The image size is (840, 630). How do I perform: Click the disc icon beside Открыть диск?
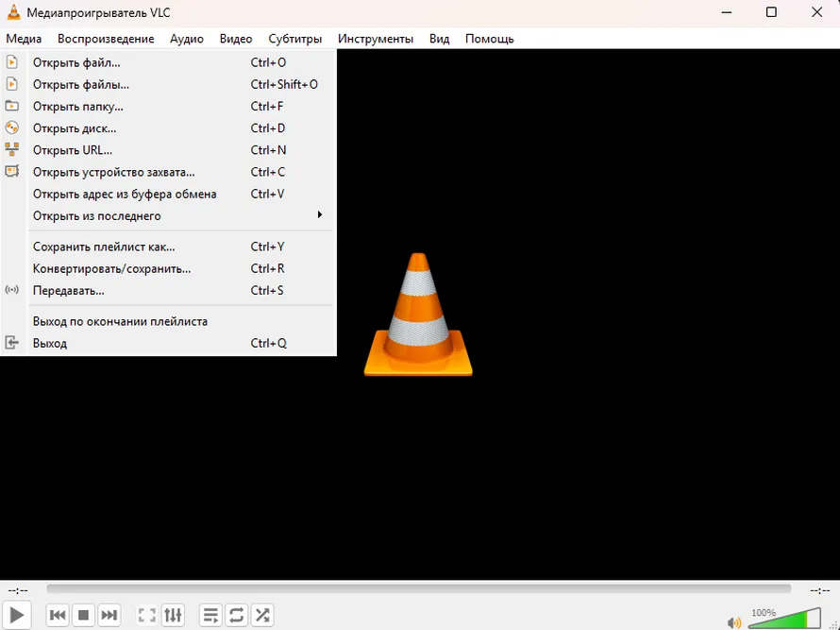(x=11, y=128)
